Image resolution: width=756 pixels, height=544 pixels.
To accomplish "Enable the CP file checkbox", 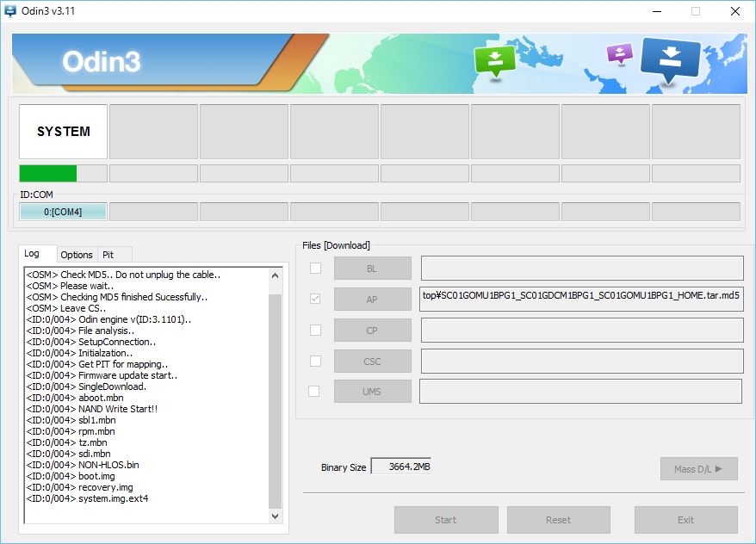I will pyautogui.click(x=315, y=330).
